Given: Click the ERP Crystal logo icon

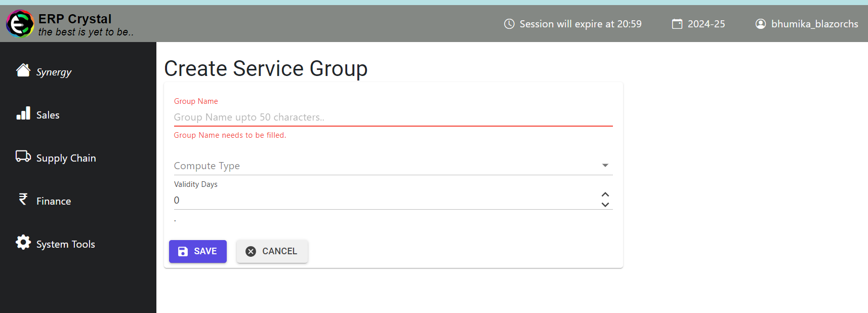Looking at the screenshot, I should tap(20, 24).
